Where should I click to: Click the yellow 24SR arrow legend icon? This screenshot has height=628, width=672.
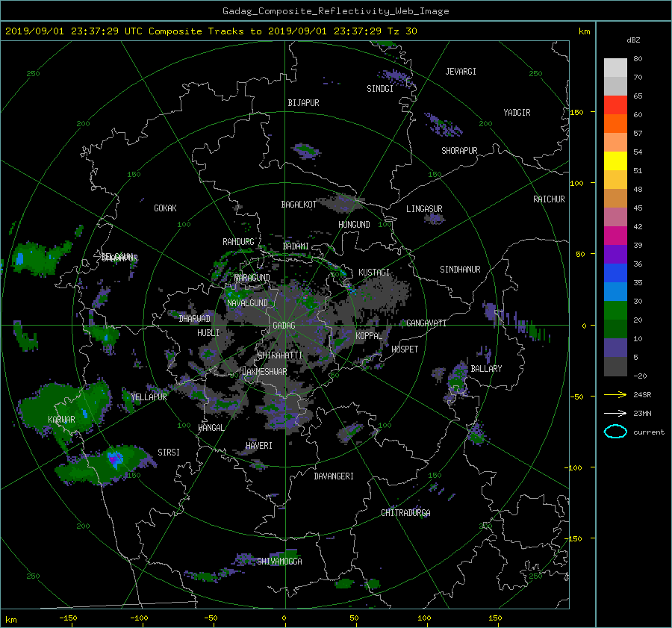(615, 394)
